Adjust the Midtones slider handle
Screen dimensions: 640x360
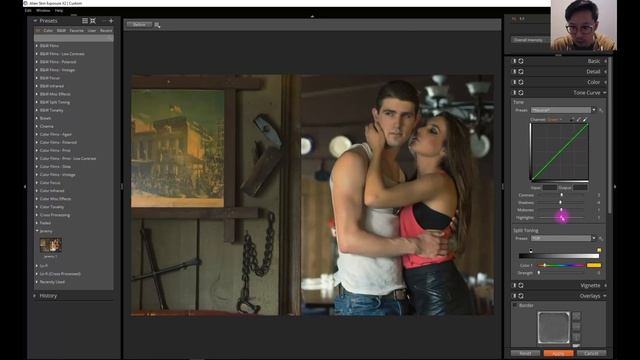(x=561, y=210)
